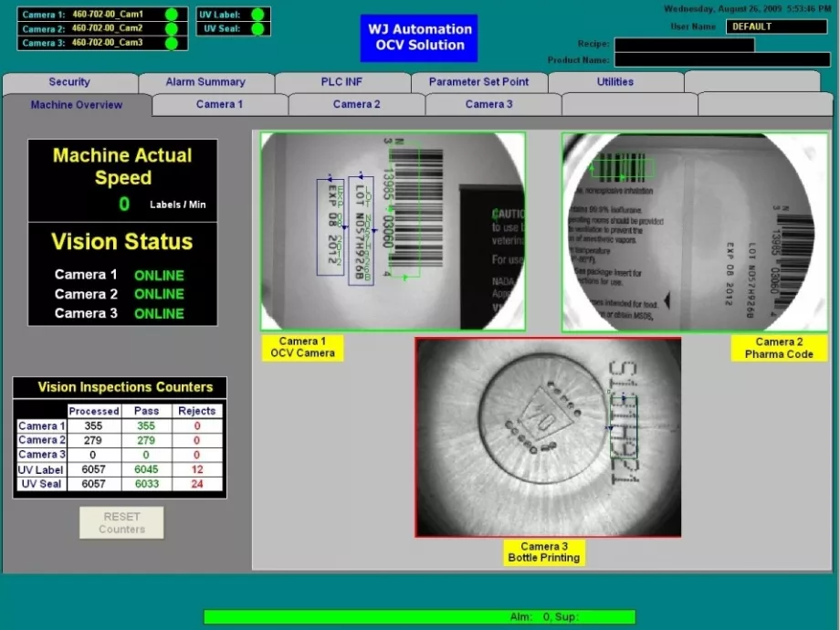Image resolution: width=840 pixels, height=630 pixels.
Task: Click camera name 460-702-00_Cam2
Action: (107, 28)
